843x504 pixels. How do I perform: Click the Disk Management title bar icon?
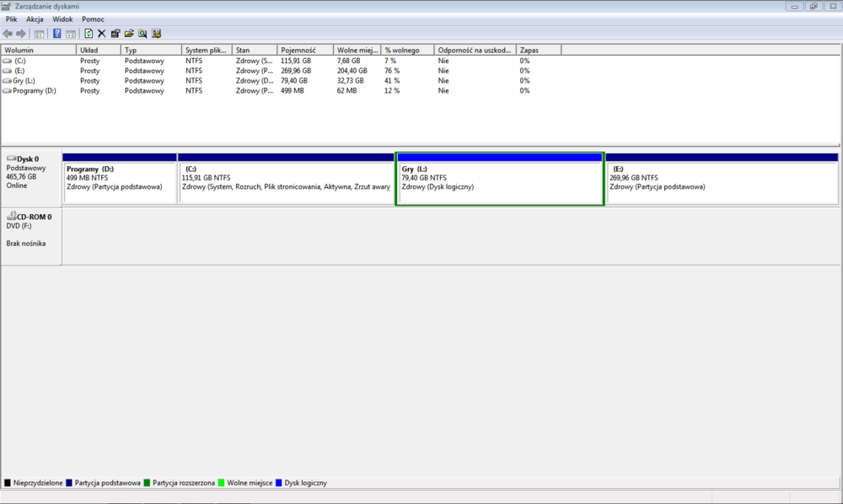[6, 7]
